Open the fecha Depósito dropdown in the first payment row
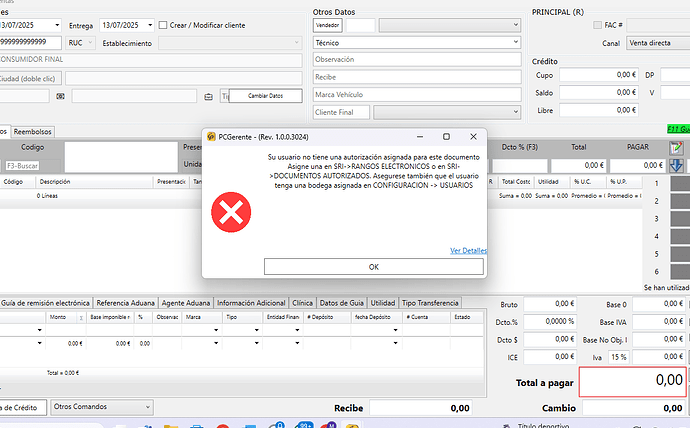The image size is (690, 428). coord(395,330)
